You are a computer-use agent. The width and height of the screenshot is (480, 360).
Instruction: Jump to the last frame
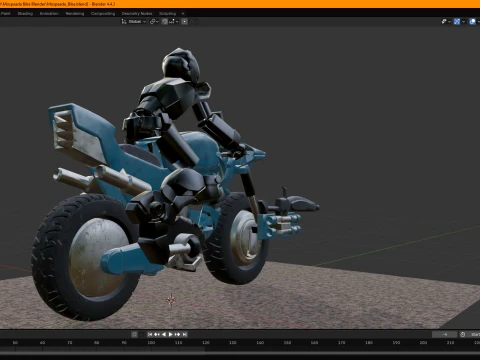[184, 334]
